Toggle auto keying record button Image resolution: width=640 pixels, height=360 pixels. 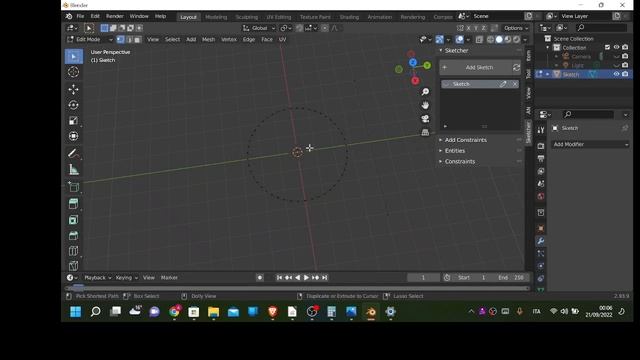click(x=260, y=278)
